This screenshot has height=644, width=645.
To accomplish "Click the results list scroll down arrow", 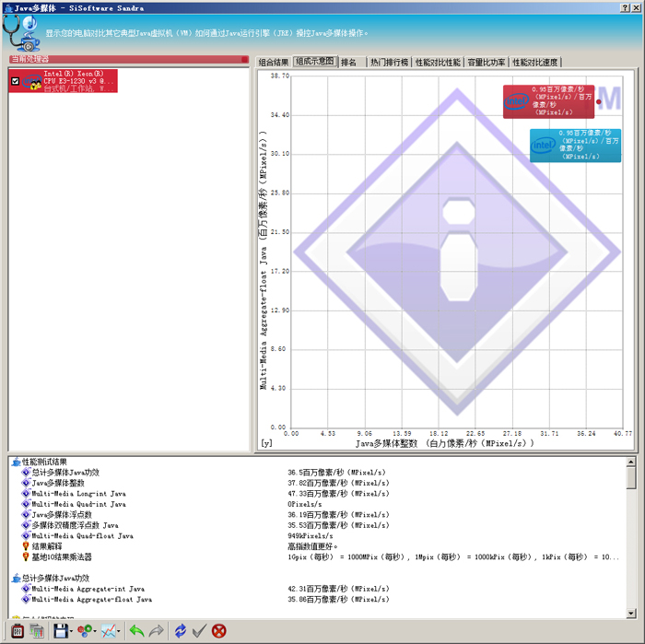I will click(631, 614).
